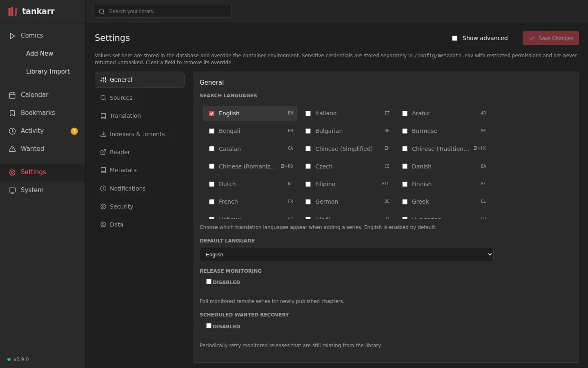
Task: Click the Indexers & torrents download icon
Action: 103,135
